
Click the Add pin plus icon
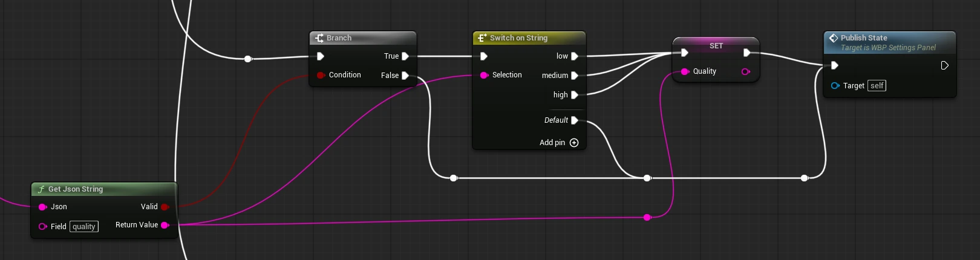[x=574, y=143]
